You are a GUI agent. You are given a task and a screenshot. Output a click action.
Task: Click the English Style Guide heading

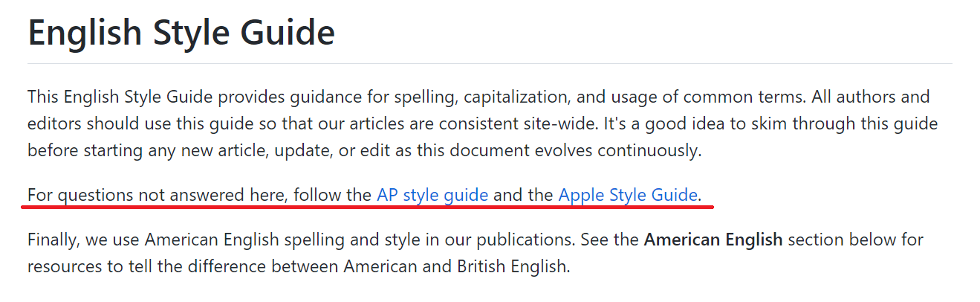[x=181, y=33]
